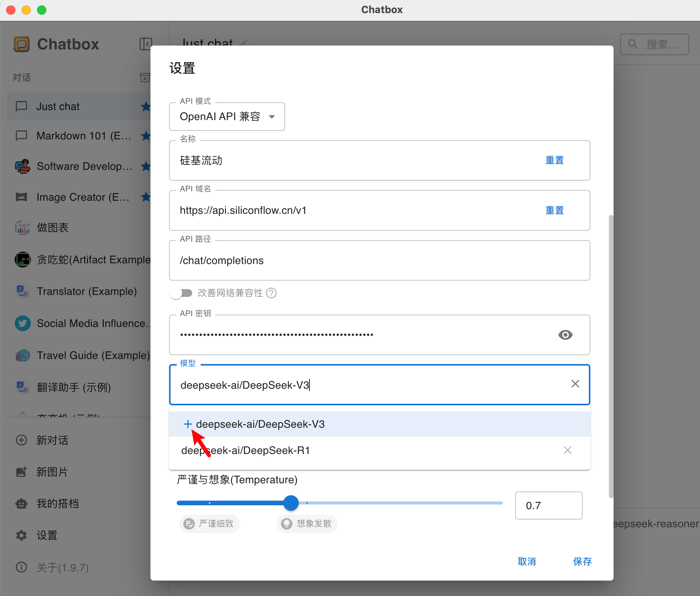The image size is (700, 596).
Task: Open the 做图表 chart conversation icon
Action: [x=22, y=228]
